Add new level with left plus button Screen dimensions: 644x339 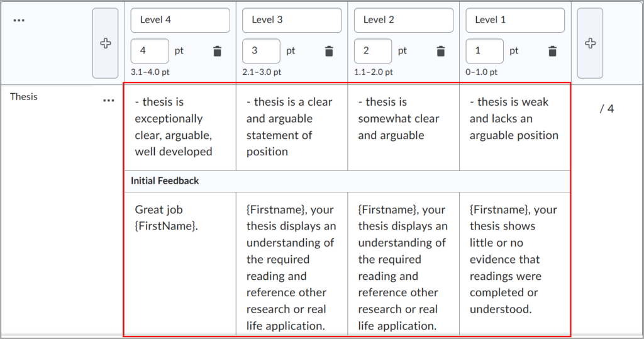pos(105,43)
